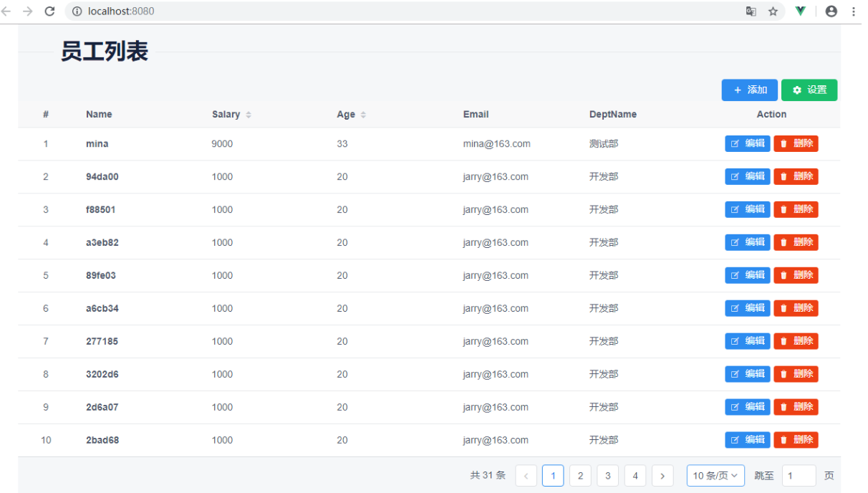Viewport: 868px width, 493px height.
Task: Click the 员工列表 page title
Action: pyautogui.click(x=104, y=52)
